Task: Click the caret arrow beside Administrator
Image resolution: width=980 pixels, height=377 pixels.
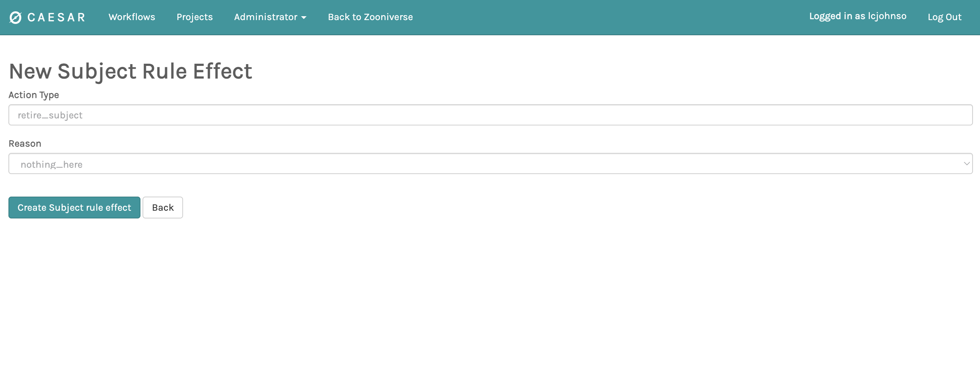Action: point(303,18)
